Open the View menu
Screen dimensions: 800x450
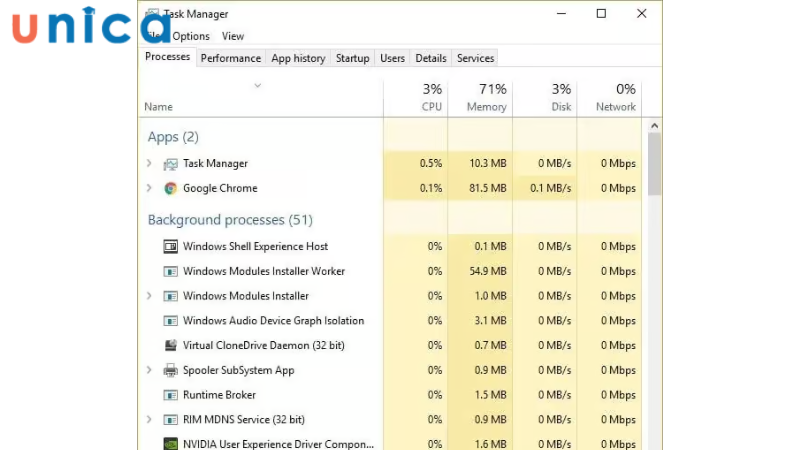click(x=233, y=36)
